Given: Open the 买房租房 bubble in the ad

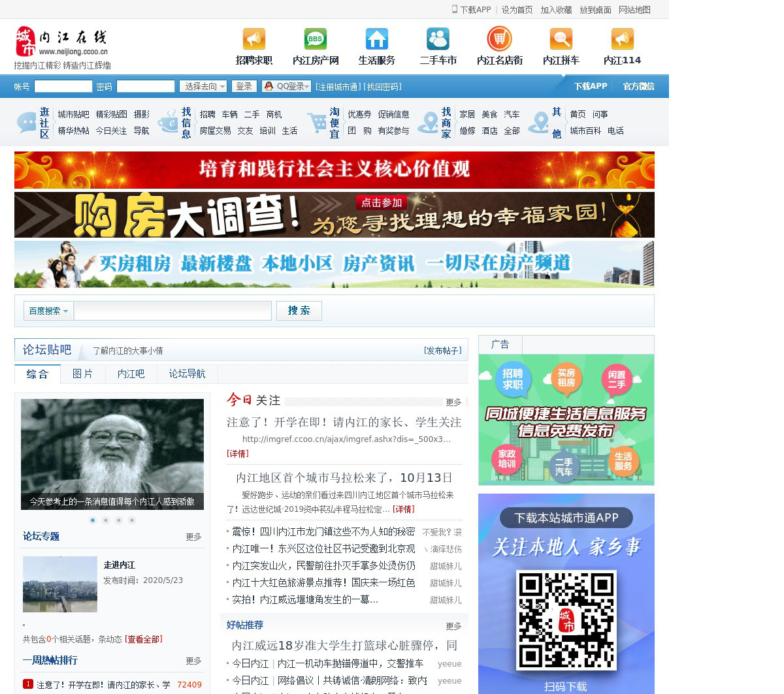Looking at the screenshot, I should coord(566,377).
